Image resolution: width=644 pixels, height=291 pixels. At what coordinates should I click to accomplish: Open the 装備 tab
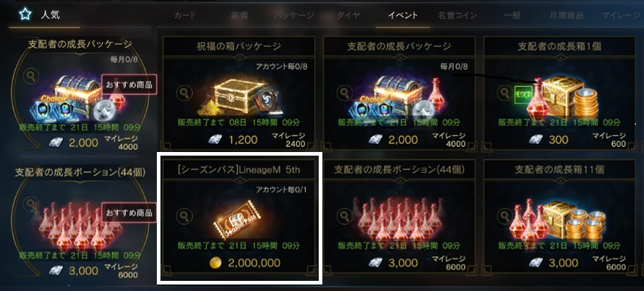[x=239, y=16]
